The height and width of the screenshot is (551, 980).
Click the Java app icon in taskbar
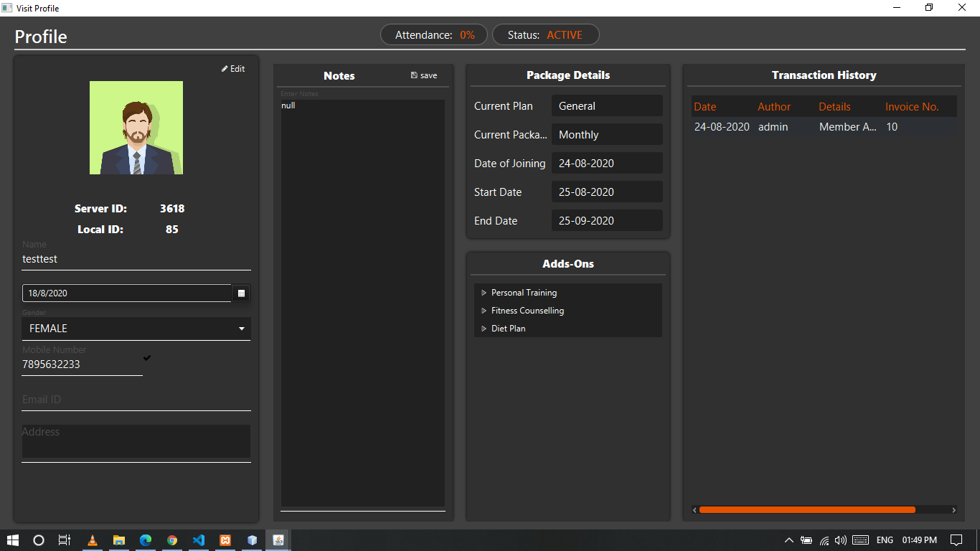278,540
